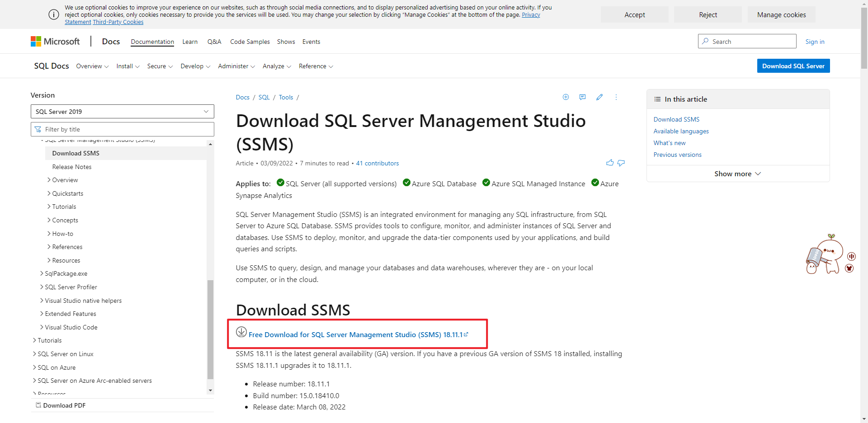Open the Install menu dropdown
Image resolution: width=868 pixels, height=423 pixels.
128,66
